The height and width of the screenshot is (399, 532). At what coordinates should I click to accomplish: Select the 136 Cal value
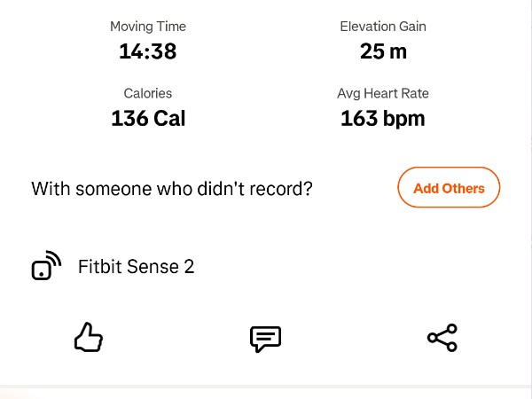click(x=148, y=118)
